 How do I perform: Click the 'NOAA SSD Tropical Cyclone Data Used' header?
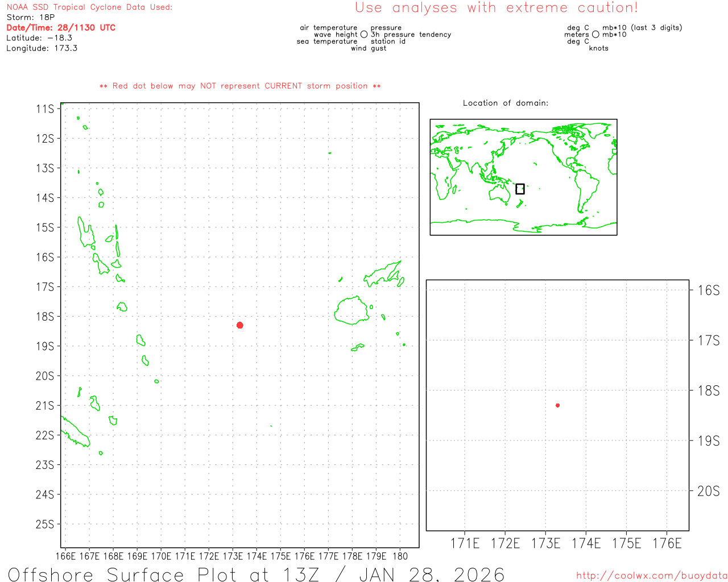pyautogui.click(x=89, y=7)
